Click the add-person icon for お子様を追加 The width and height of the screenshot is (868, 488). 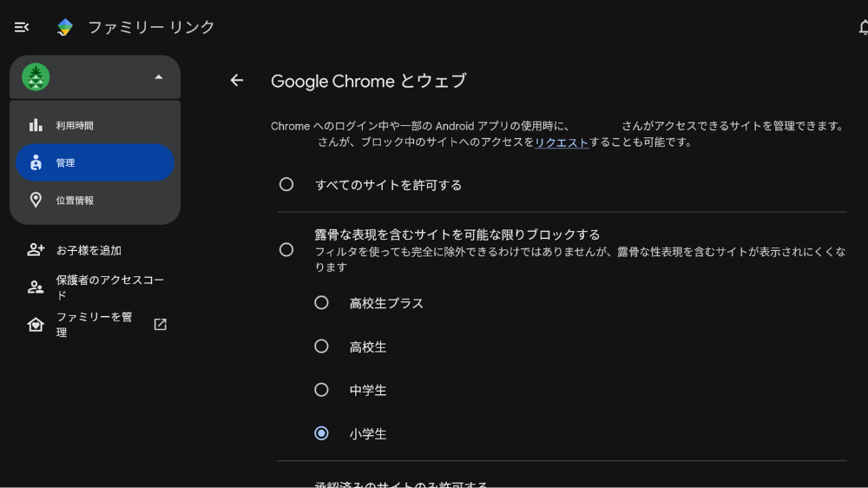[36, 250]
